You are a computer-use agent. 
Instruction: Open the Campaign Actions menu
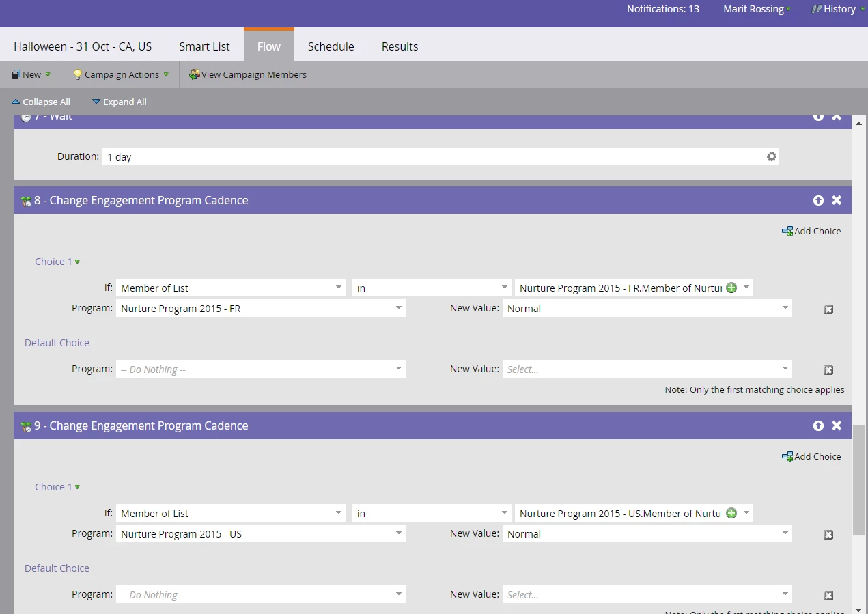click(x=121, y=74)
